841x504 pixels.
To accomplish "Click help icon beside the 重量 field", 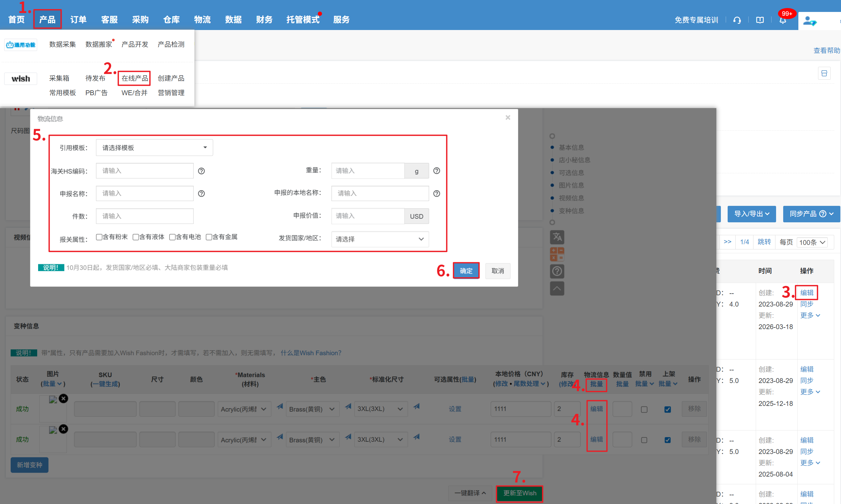I will pyautogui.click(x=436, y=170).
